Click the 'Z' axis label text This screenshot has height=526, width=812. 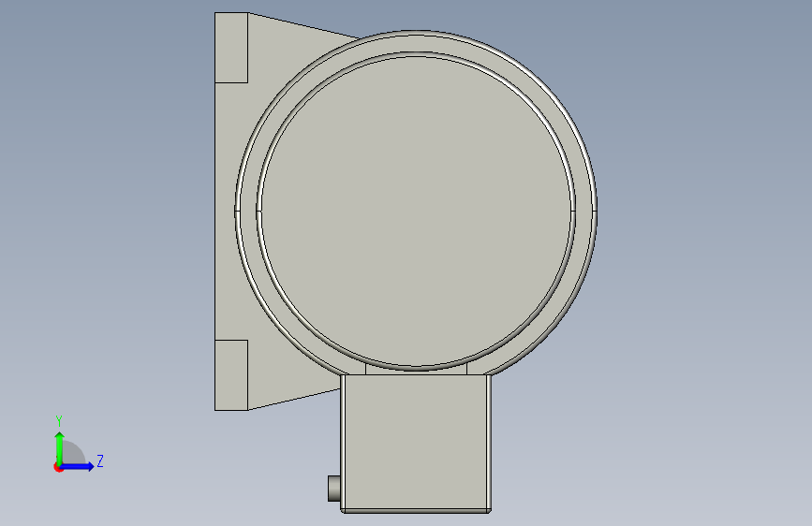coord(100,460)
